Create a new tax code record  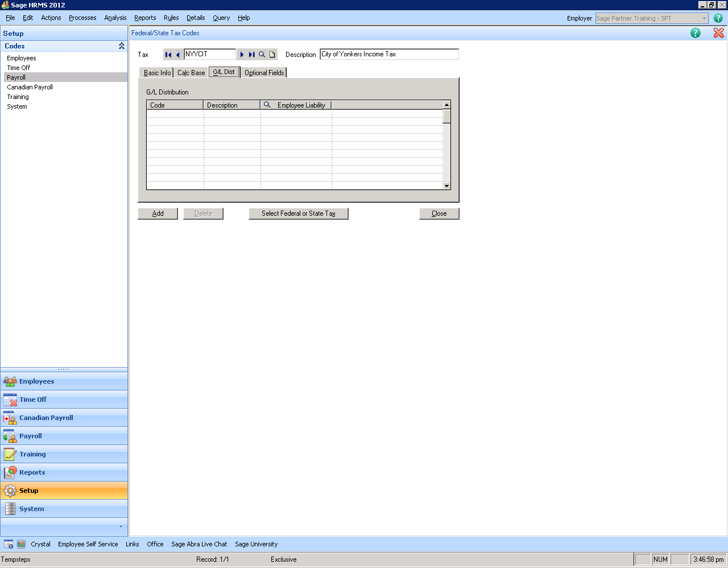[x=272, y=55]
